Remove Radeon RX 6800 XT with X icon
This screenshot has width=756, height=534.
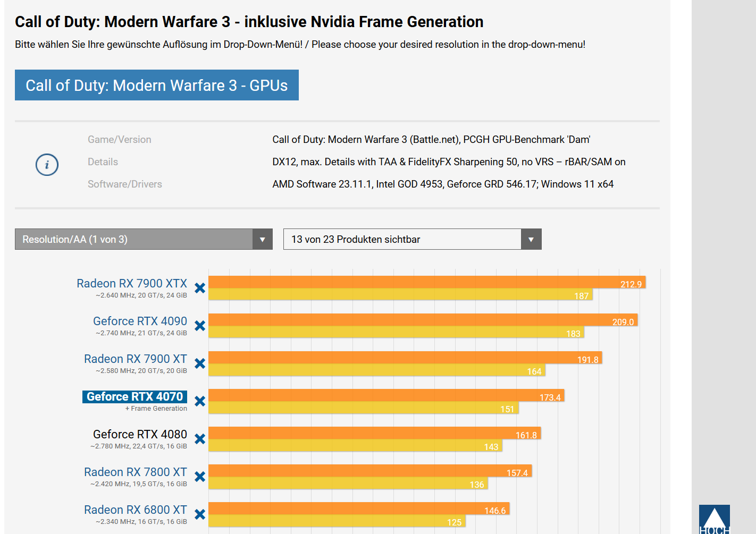[200, 514]
